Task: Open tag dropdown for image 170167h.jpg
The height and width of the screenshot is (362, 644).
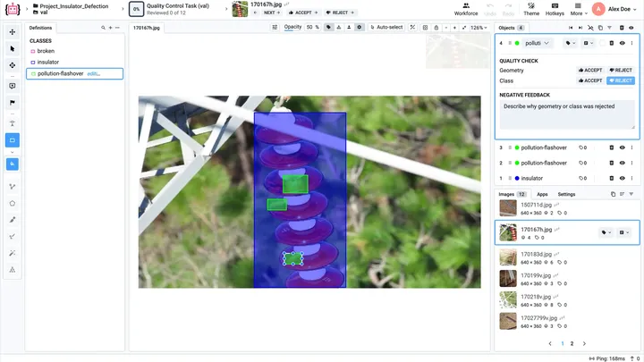Action: (x=606, y=232)
